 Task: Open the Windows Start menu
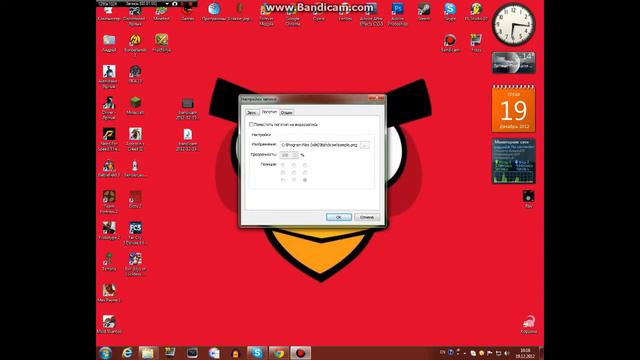click(x=106, y=353)
